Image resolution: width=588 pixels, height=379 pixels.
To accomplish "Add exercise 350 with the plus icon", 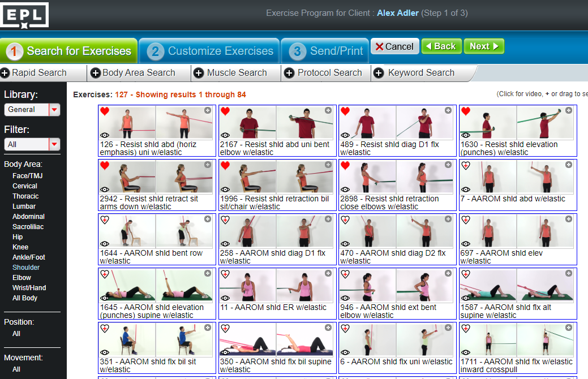I will coord(328,328).
